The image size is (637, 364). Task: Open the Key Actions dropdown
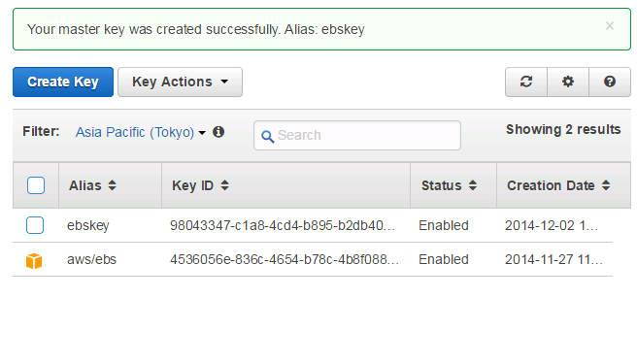point(180,83)
